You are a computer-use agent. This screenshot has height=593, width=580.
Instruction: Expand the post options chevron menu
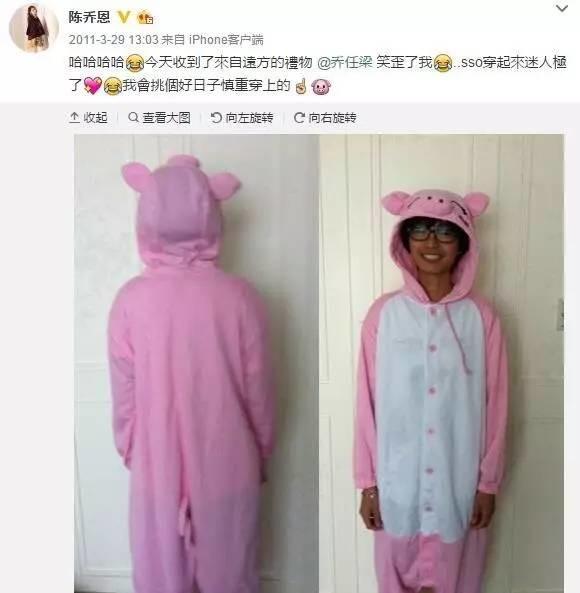coord(562,8)
